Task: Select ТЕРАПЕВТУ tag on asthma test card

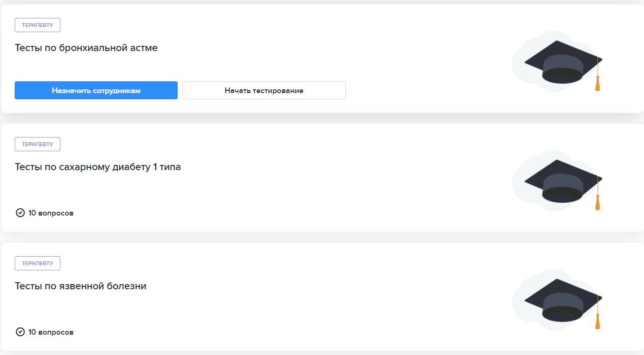Action: 37,25
